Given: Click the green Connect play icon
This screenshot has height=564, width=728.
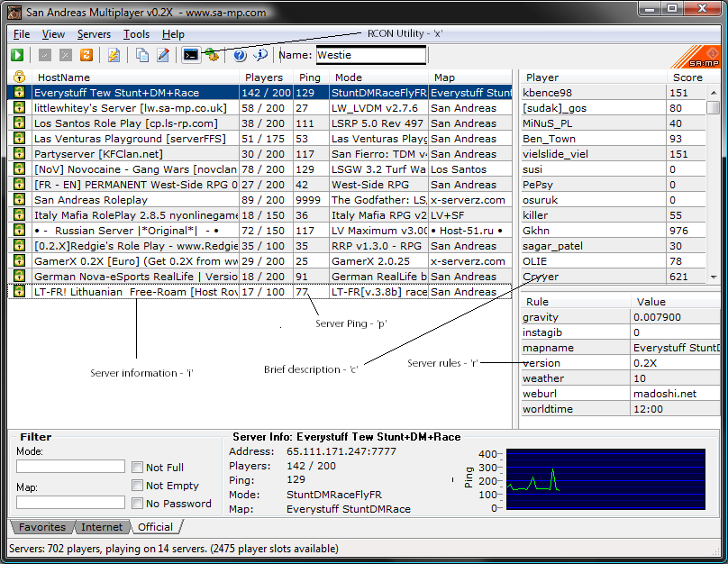Looking at the screenshot, I should (17, 55).
